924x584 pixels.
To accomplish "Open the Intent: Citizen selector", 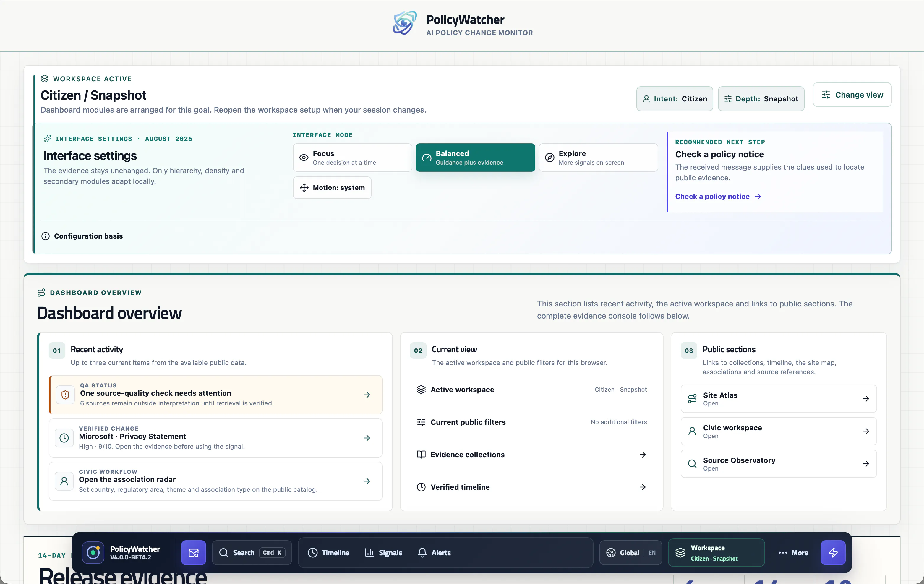I will coord(675,99).
